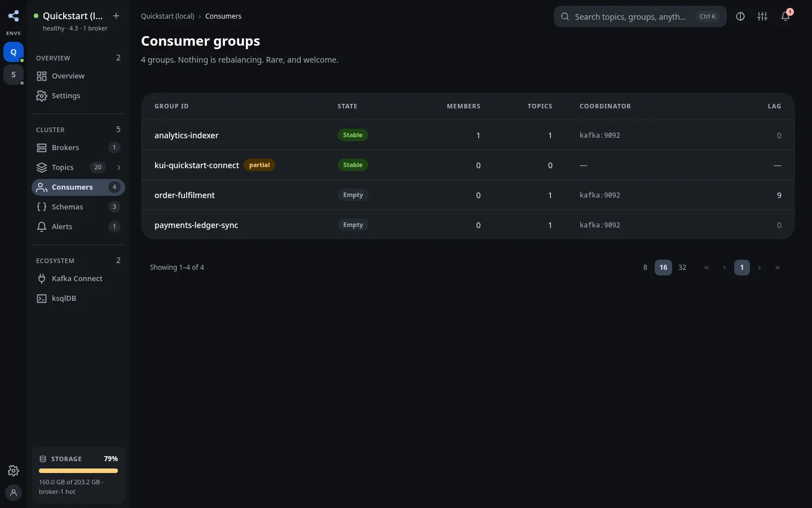Open Schemas curly braces icon
The width and height of the screenshot is (812, 508).
click(42, 207)
